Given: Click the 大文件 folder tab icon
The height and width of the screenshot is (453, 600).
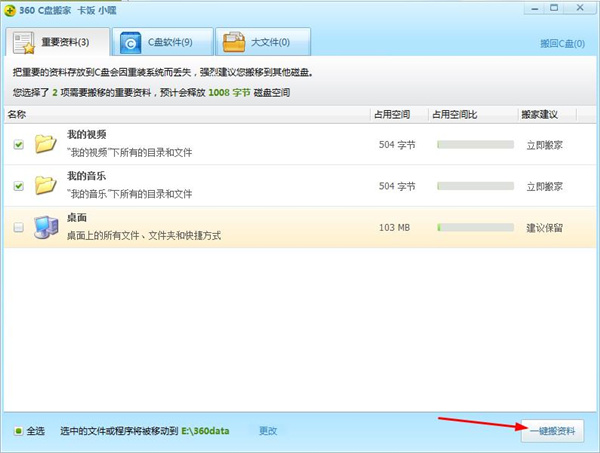Looking at the screenshot, I should point(234,42).
